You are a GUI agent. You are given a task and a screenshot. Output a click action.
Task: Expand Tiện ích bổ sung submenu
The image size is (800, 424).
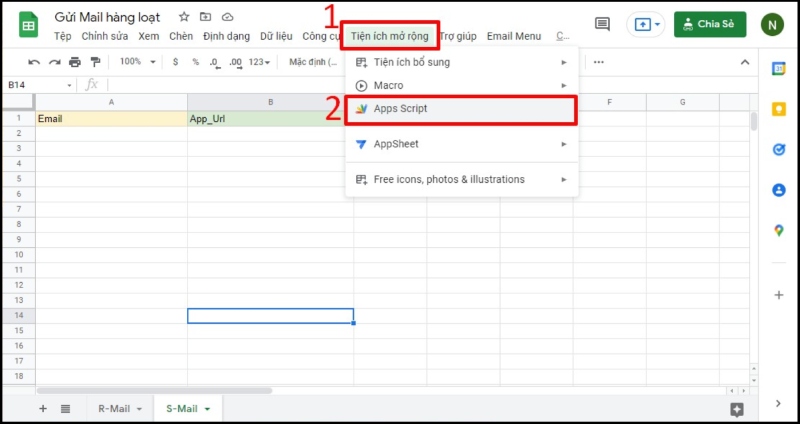point(462,62)
